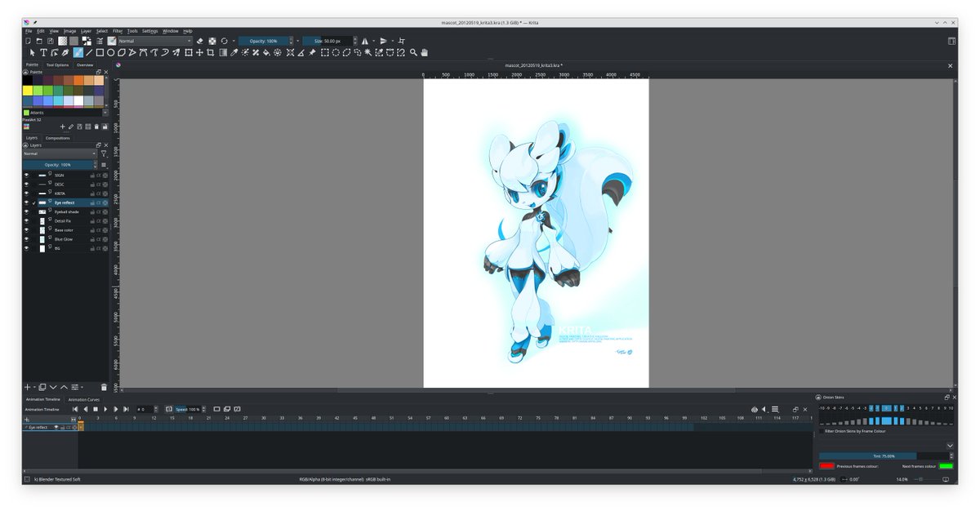Viewport: 980px width, 511px height.
Task: Collapse the Onion Skins filter options
Action: [950, 446]
